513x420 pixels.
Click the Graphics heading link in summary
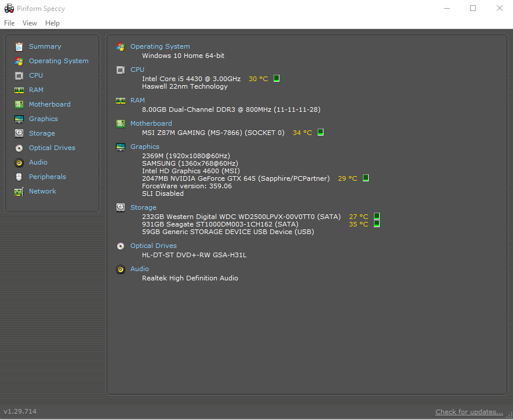(144, 147)
